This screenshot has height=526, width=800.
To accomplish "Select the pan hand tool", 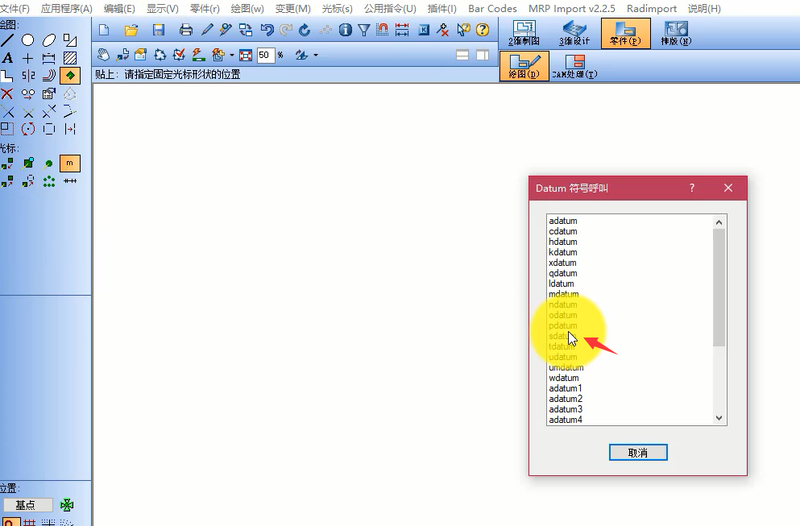I will point(104,55).
